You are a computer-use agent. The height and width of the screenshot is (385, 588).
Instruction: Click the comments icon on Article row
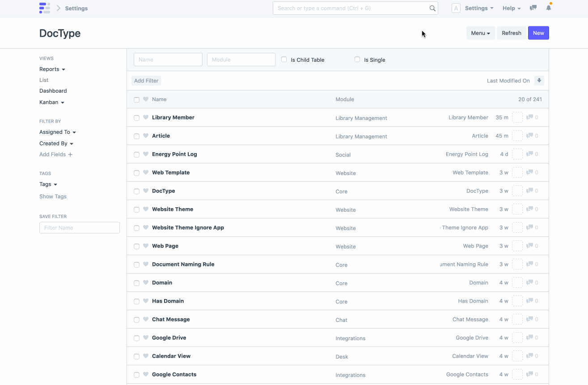[x=529, y=136]
